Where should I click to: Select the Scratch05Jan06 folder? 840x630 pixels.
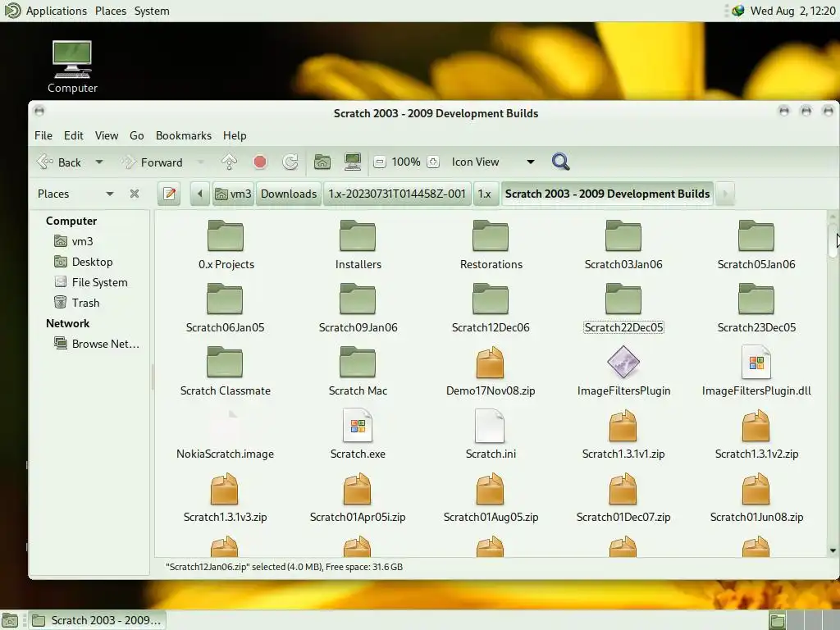coord(756,244)
